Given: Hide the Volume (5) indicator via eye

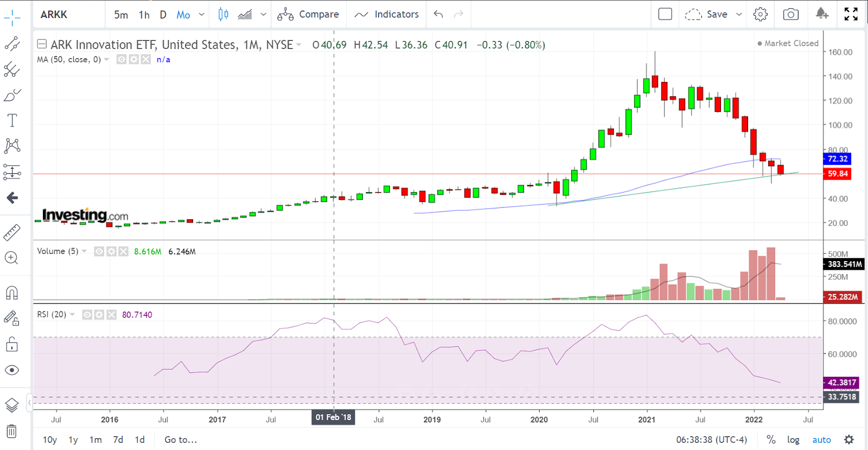Looking at the screenshot, I should click(x=99, y=251).
